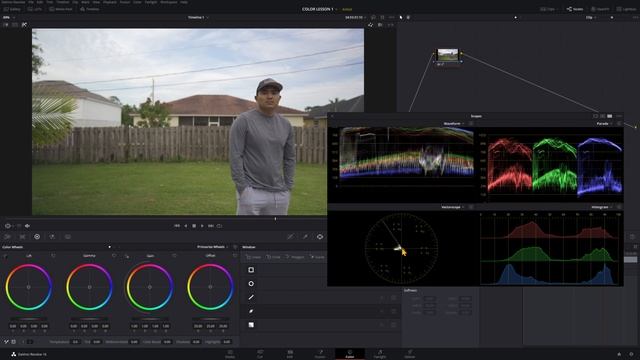Toggle the LUTs panel button
This screenshot has height=360, width=640.
point(35,9)
